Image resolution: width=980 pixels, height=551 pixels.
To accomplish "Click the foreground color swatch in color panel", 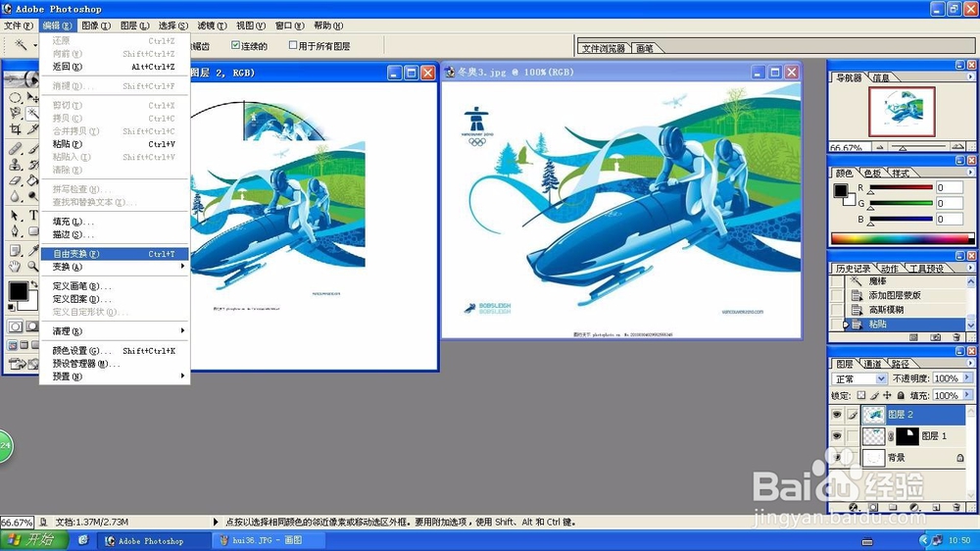I will point(841,191).
